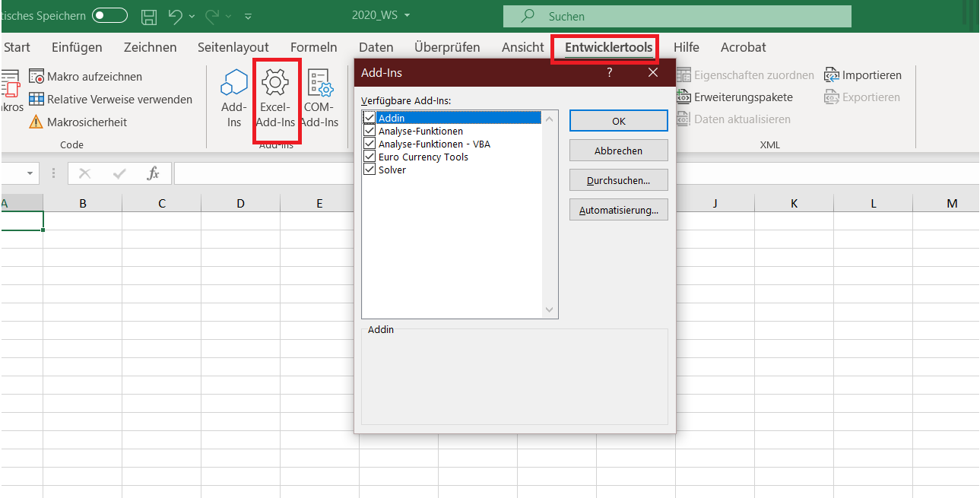Click the hexagon Add-Ins icon
The height and width of the screenshot is (498, 980).
click(234, 82)
